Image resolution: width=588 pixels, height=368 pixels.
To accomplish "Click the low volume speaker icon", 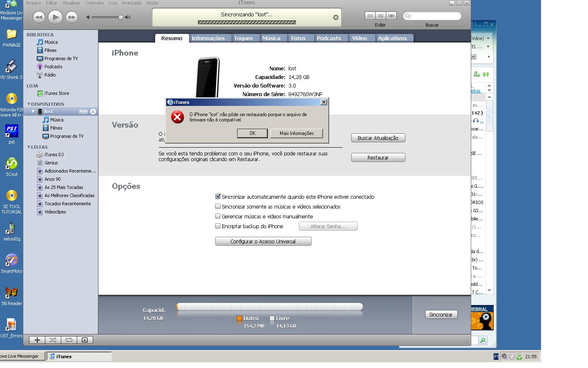I will click(88, 17).
